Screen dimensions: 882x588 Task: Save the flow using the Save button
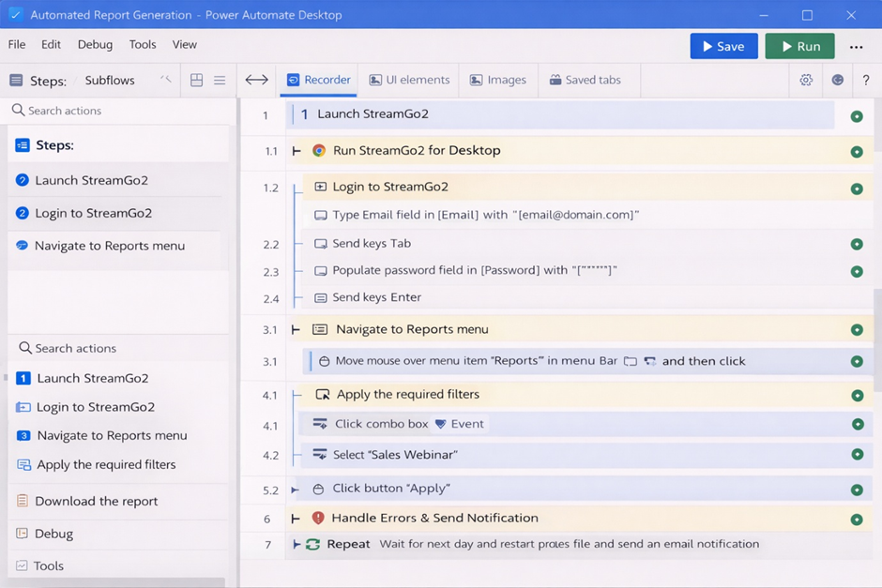pyautogui.click(x=723, y=44)
